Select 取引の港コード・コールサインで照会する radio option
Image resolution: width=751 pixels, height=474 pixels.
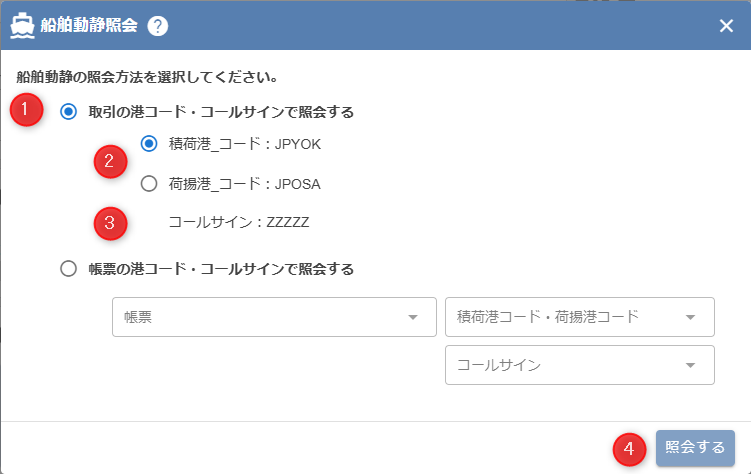[69, 111]
